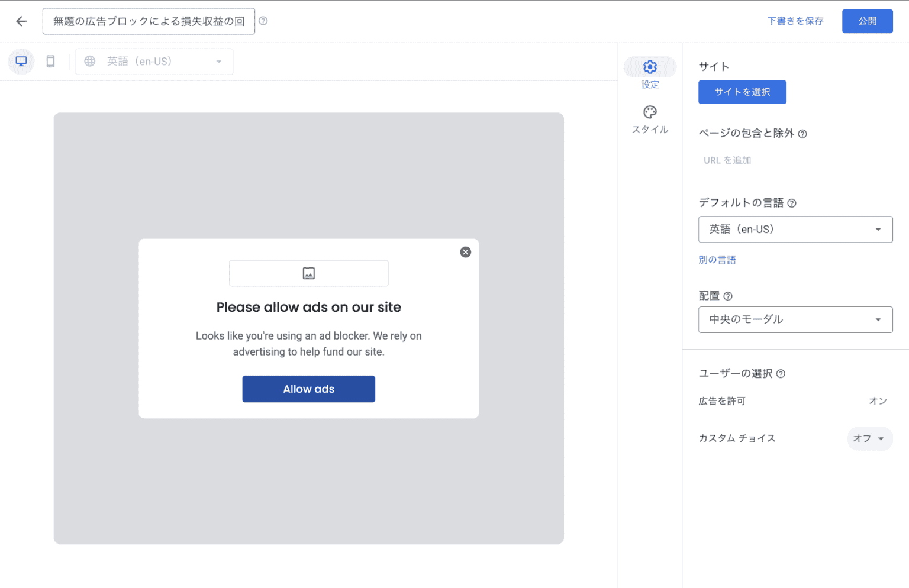909x588 pixels.
Task: Close the preview modal with X icon
Action: 466,252
